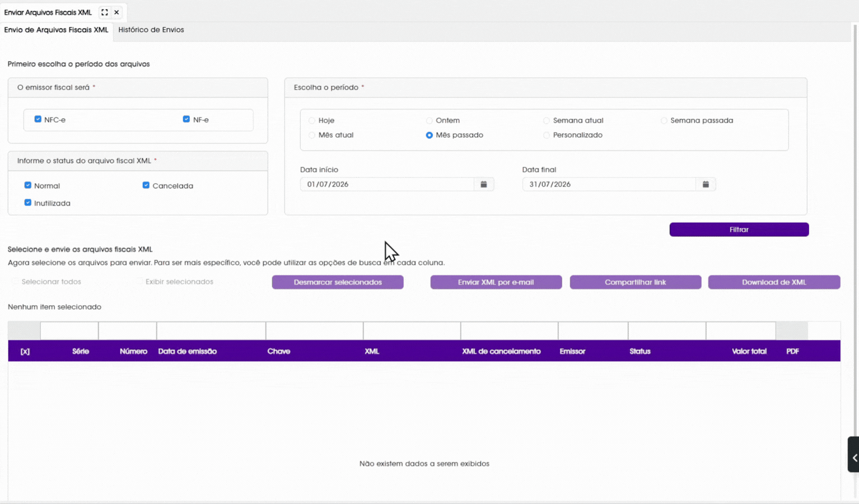Sort by the XML column header
859x504 pixels.
coord(372,351)
